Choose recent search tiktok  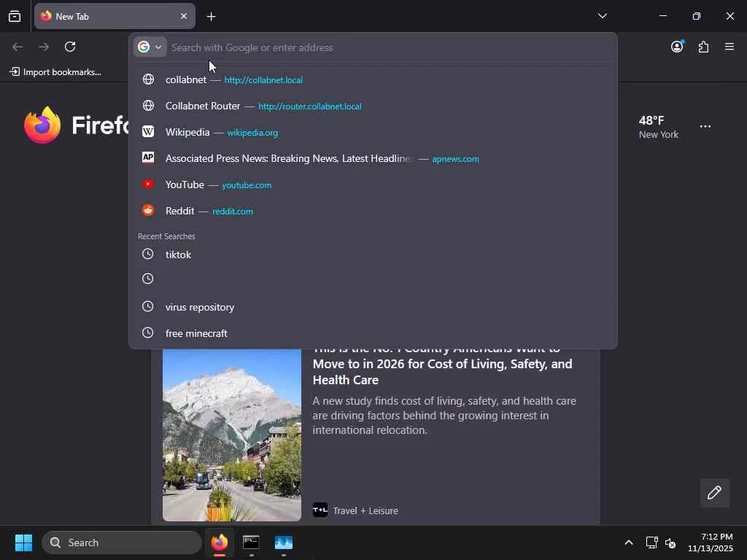coord(373,254)
